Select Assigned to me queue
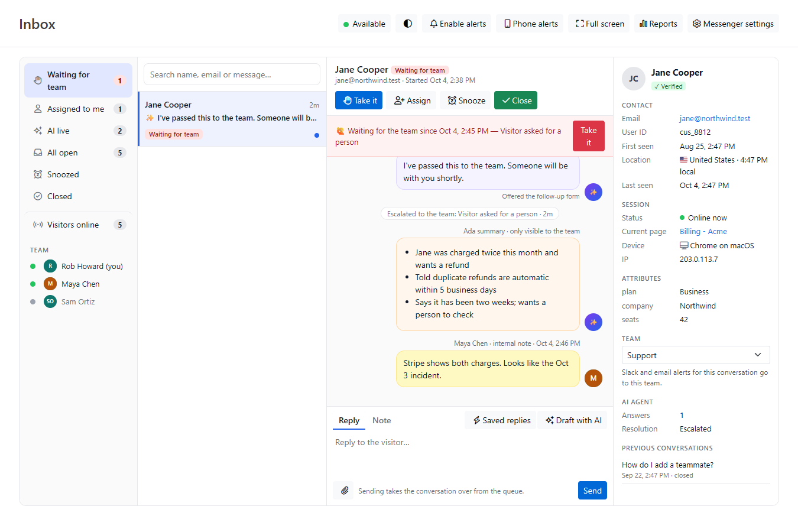This screenshot has height=532, width=798. pyautogui.click(x=78, y=109)
